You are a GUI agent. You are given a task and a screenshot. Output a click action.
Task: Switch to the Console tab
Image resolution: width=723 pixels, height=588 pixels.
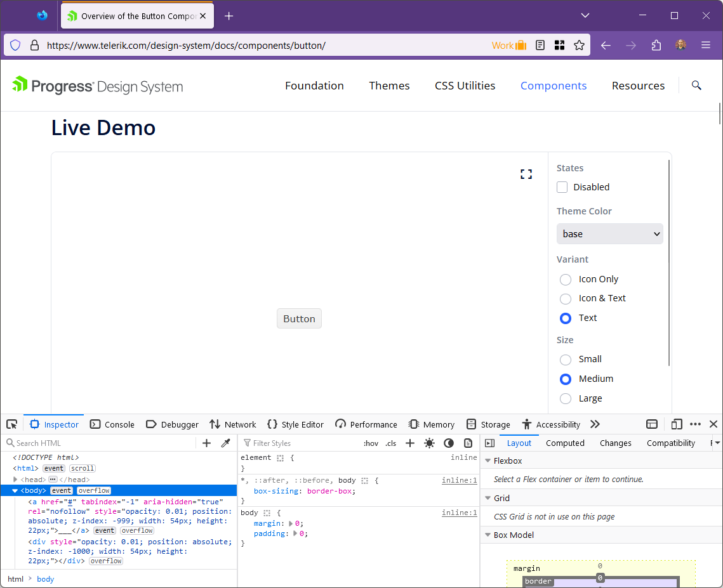112,424
